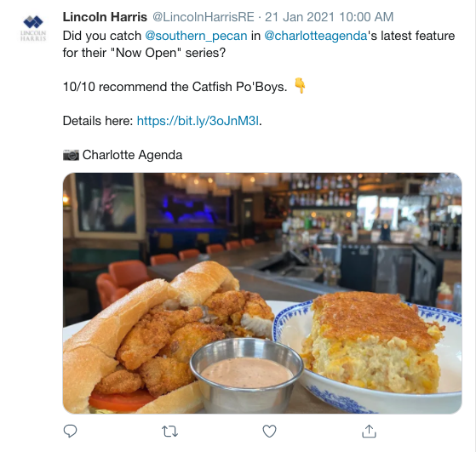This screenshot has width=476, height=452.
Task: Open the share tweet icon
Action: (370, 431)
